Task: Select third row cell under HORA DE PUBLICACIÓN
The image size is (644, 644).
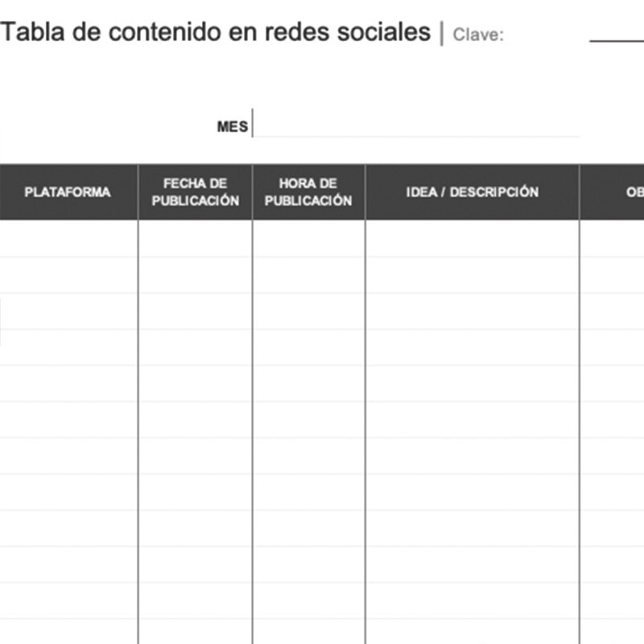Action: pyautogui.click(x=308, y=312)
